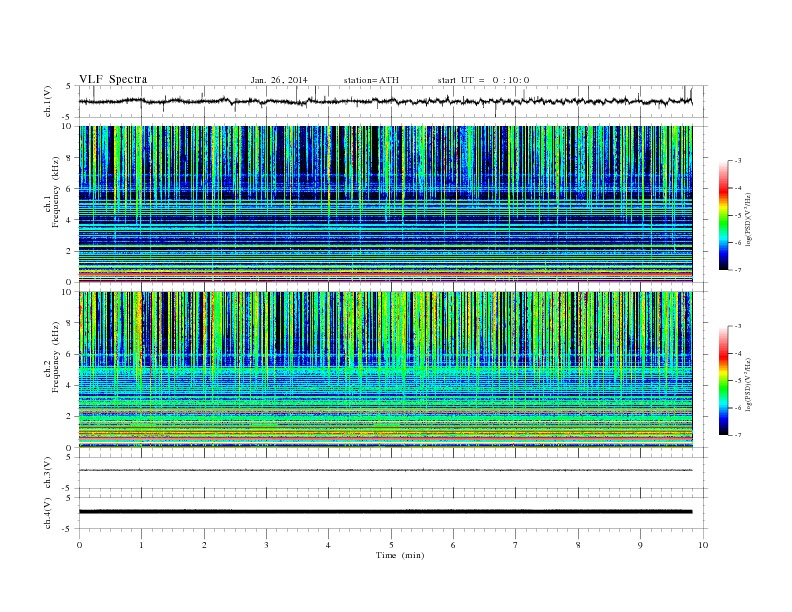Select the ch.1 PSD color scale bar
The height and width of the screenshot is (612, 792).
(724, 215)
